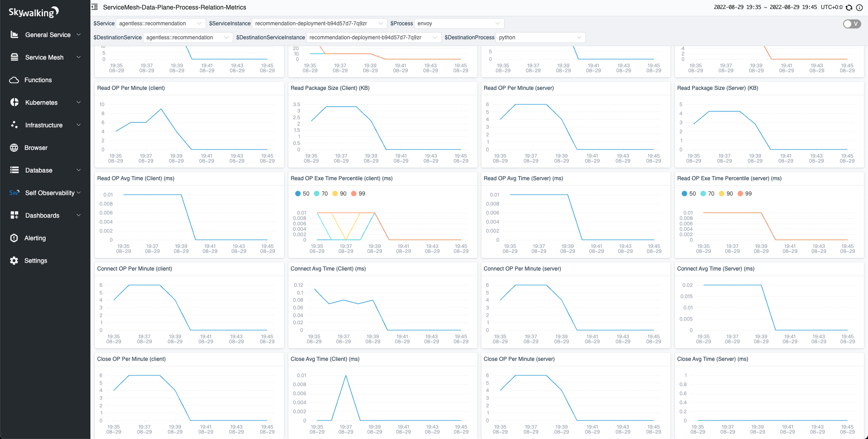Image resolution: width=868 pixels, height=439 pixels.
Task: Toggle the V view mode switch
Action: 852,24
